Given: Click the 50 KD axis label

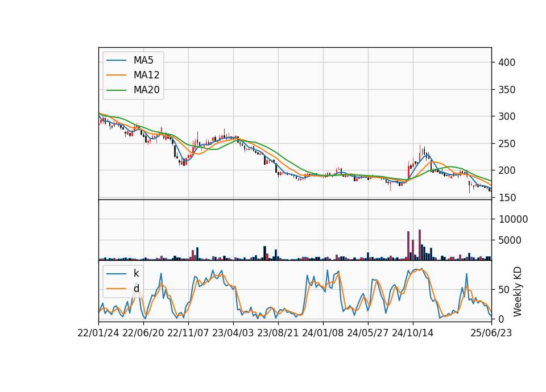Looking at the screenshot, I should (504, 290).
